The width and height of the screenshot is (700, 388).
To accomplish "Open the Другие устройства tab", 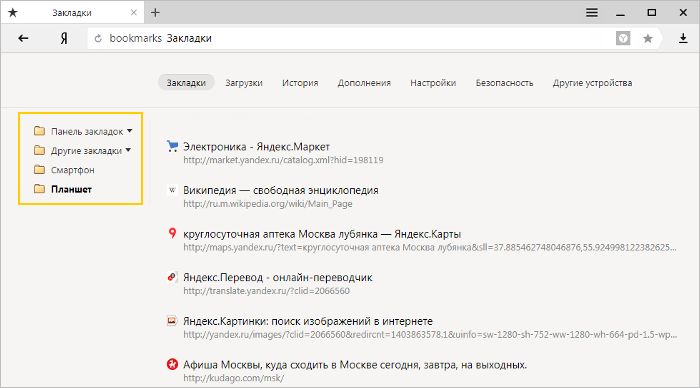I will point(592,83).
